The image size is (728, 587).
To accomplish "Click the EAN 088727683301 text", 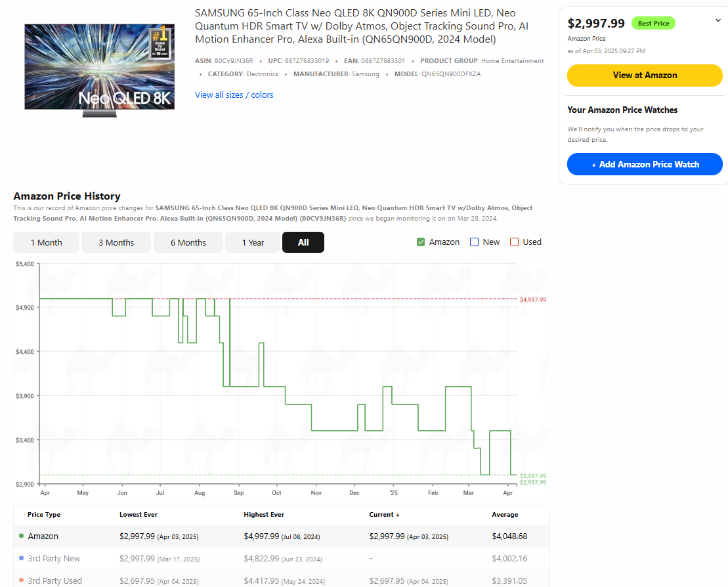I will (x=374, y=61).
